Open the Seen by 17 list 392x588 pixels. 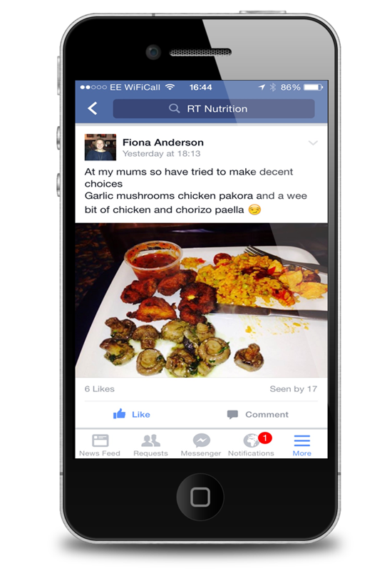[x=294, y=389]
